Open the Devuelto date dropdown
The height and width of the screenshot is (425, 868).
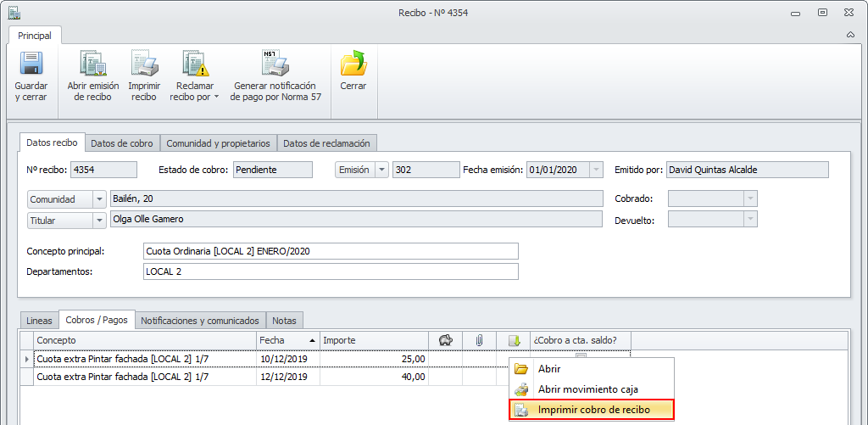[x=750, y=220]
